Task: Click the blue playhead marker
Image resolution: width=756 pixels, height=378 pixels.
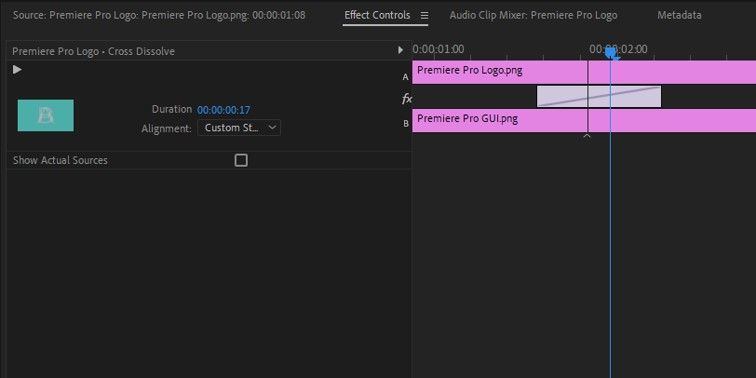Action: [x=611, y=53]
